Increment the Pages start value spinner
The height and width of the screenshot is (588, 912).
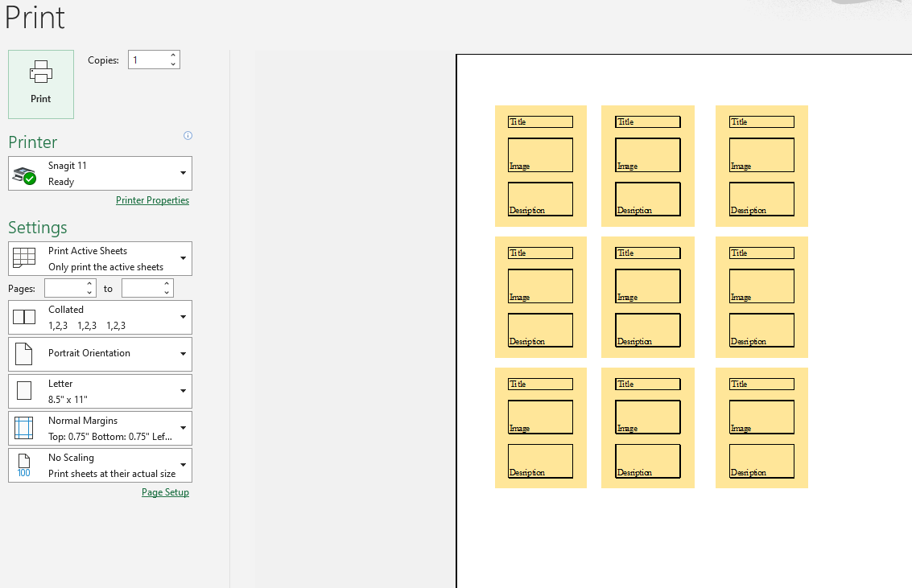click(89, 284)
